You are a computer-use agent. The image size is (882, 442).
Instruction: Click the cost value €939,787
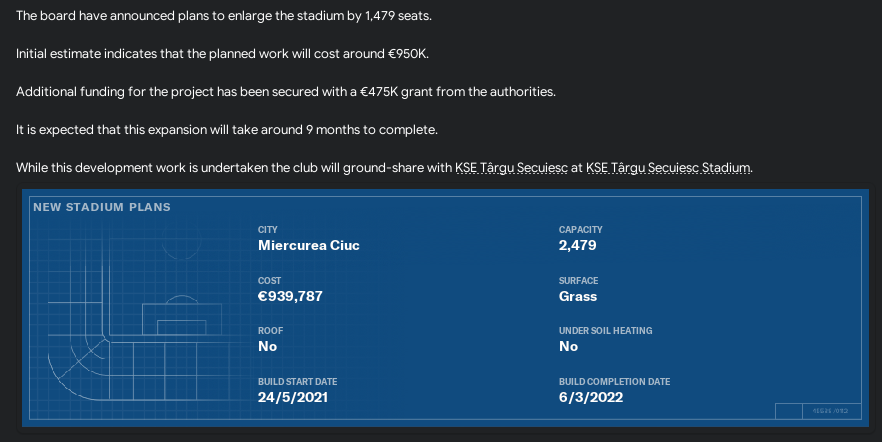(x=290, y=296)
